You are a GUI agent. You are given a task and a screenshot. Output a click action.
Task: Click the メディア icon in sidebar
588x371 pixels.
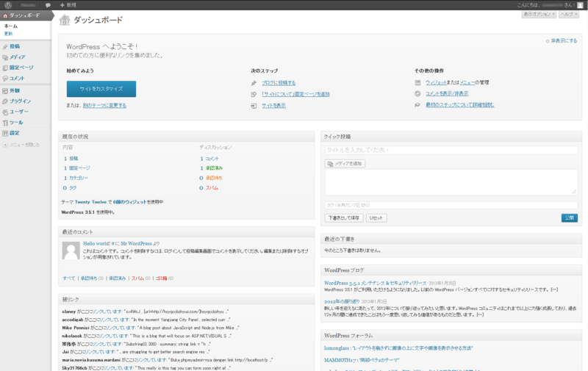tap(5, 57)
